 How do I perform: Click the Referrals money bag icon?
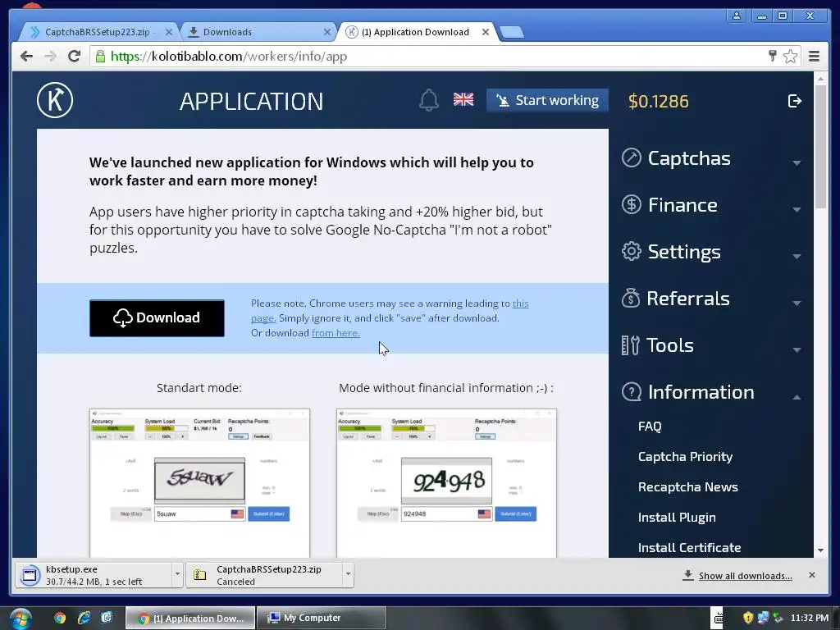point(631,298)
